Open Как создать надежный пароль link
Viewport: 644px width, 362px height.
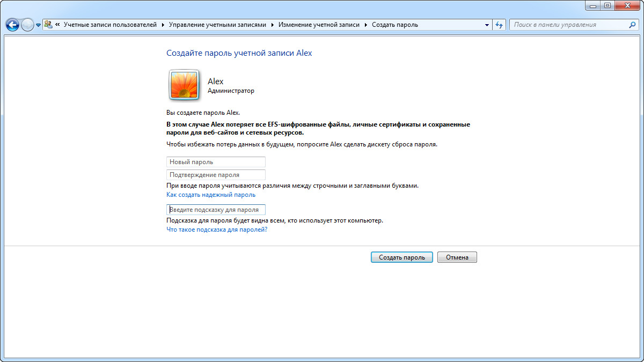coord(211,195)
